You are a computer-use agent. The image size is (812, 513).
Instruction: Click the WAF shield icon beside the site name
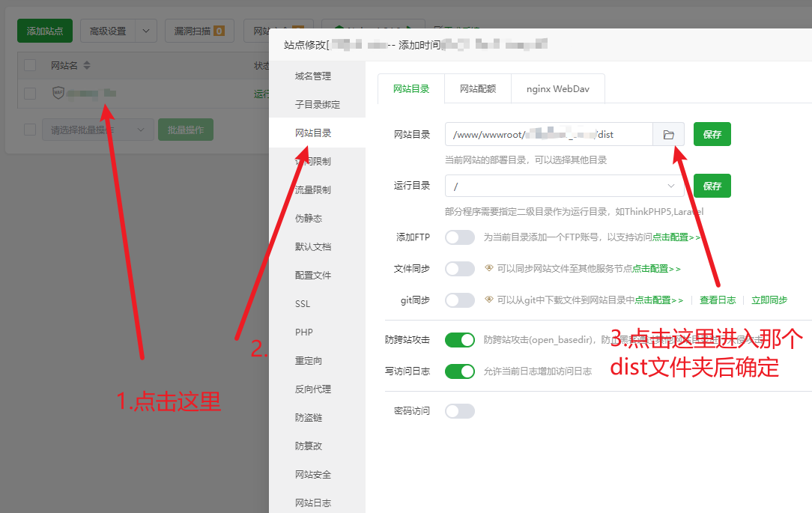pos(59,94)
